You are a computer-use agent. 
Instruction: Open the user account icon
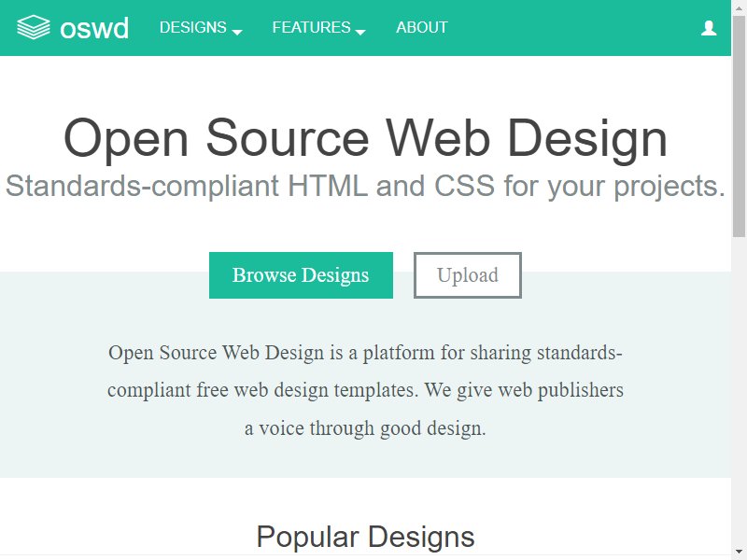(x=709, y=28)
